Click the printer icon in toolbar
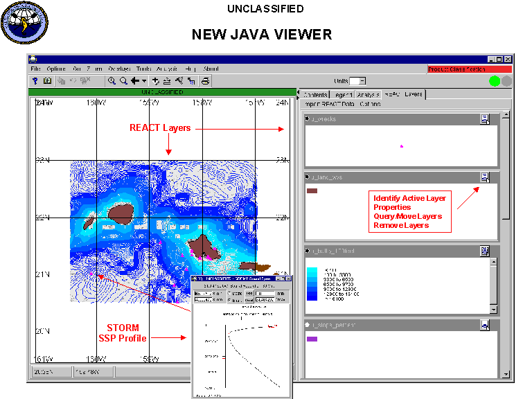Viewport: 532px width, 399px height. pyautogui.click(x=205, y=81)
